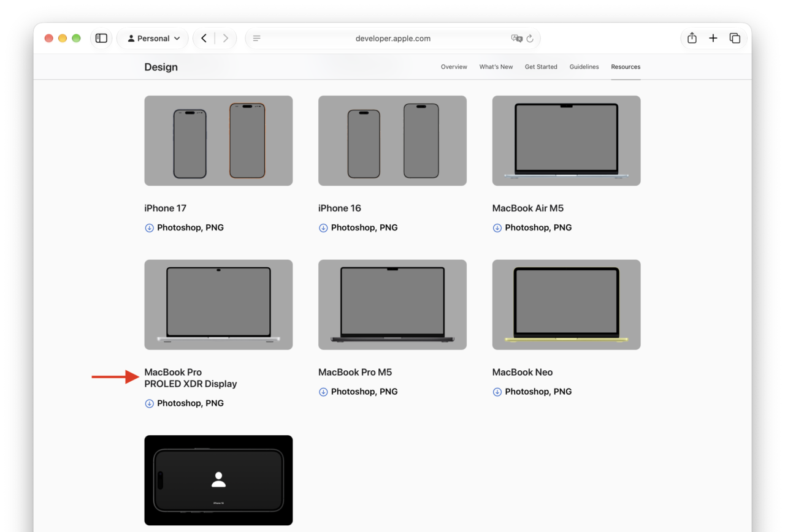Open the Personal profile dropdown
This screenshot has height=532, width=785.
click(x=153, y=38)
